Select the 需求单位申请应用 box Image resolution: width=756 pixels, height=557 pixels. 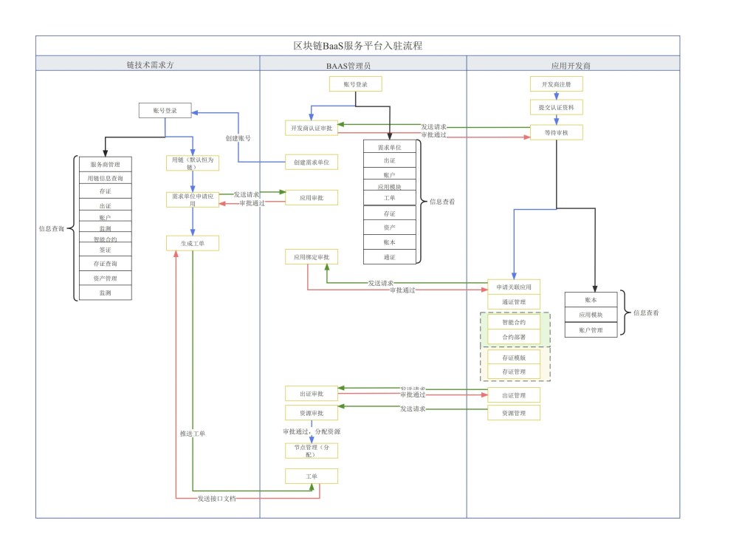(x=193, y=199)
